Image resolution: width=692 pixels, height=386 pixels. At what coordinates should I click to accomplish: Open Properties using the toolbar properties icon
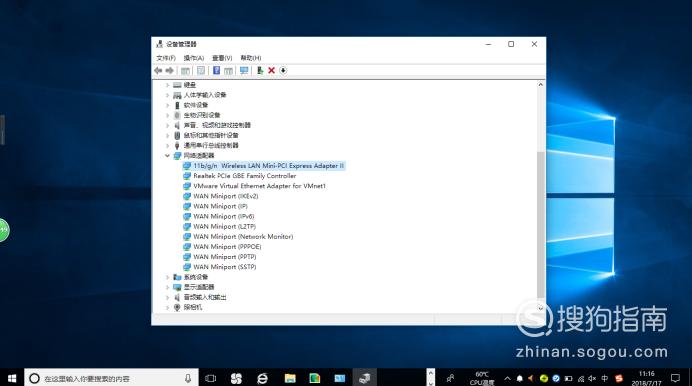coord(201,71)
